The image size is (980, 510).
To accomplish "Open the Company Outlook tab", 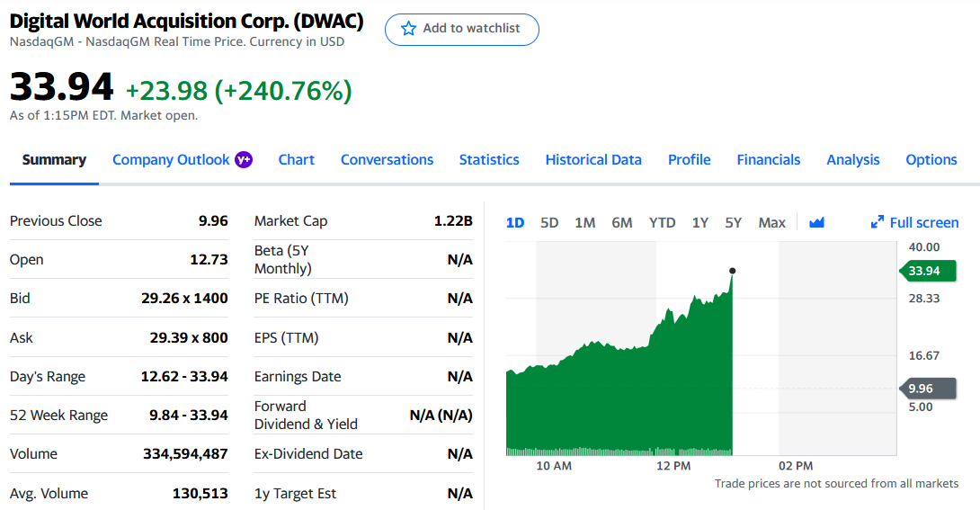I will 171,160.
